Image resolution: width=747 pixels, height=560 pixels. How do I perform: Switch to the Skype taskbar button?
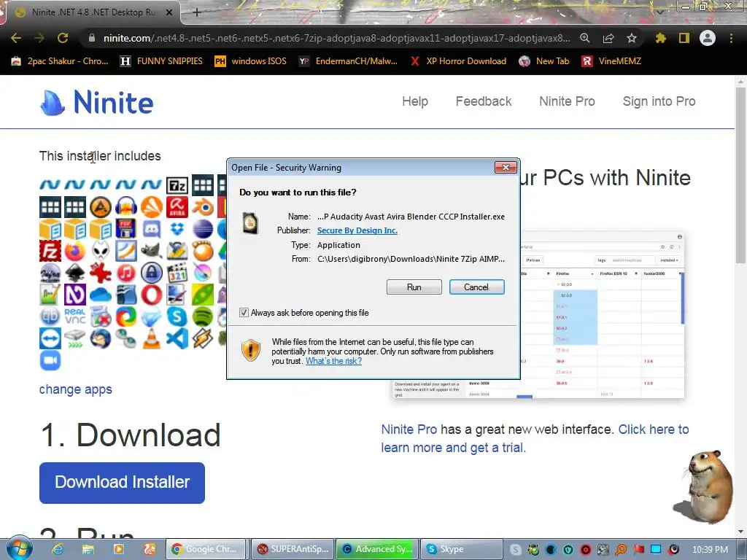[x=461, y=549]
